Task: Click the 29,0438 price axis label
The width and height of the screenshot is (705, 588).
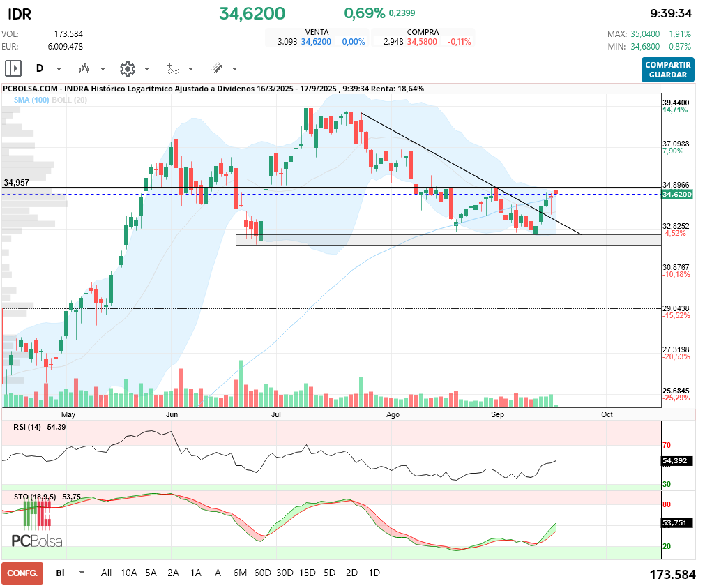Action: click(x=676, y=308)
